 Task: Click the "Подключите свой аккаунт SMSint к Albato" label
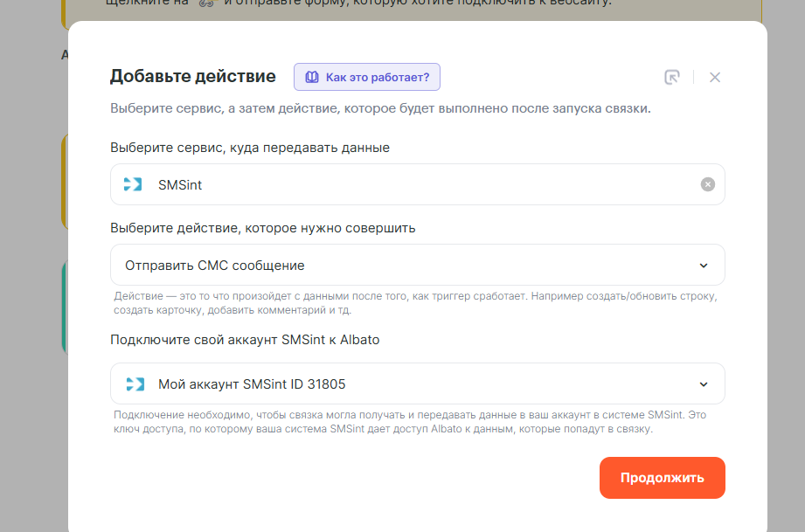[x=245, y=340]
